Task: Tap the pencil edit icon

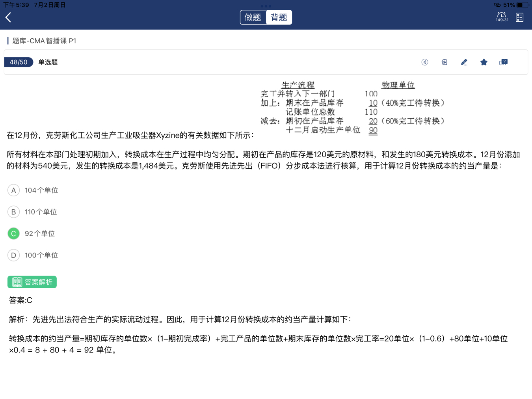Action: coord(464,62)
